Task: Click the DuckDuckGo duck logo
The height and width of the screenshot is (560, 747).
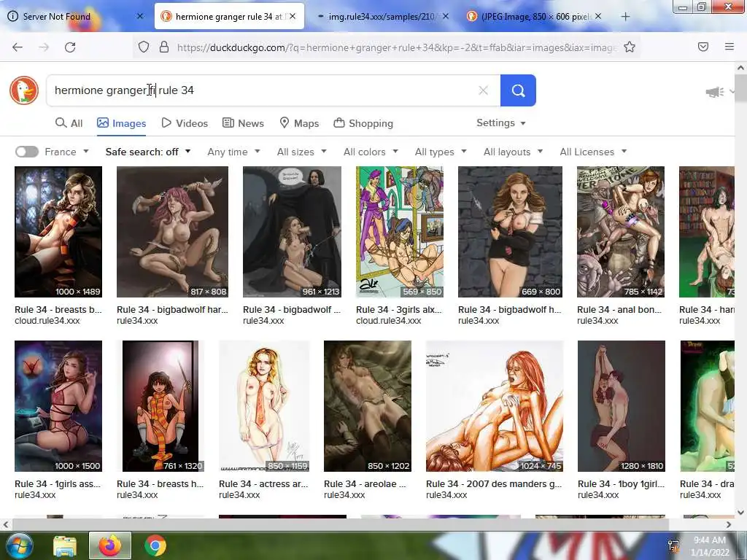Action: (x=24, y=90)
